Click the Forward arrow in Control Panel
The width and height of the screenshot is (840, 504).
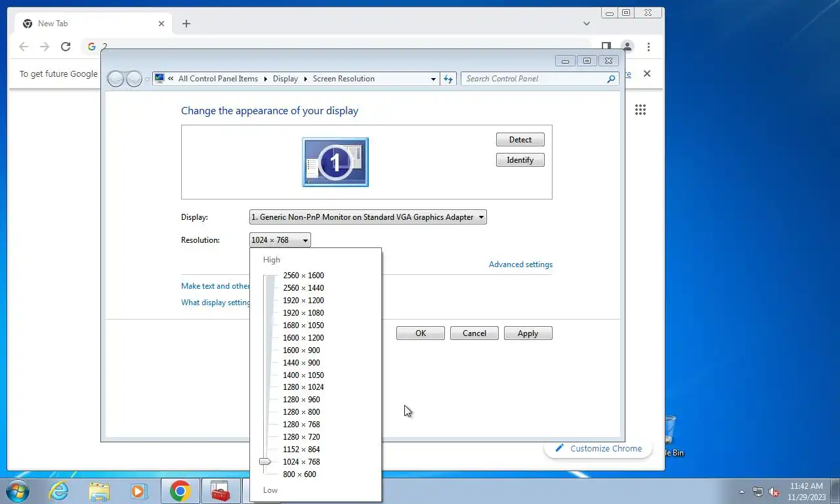click(134, 79)
